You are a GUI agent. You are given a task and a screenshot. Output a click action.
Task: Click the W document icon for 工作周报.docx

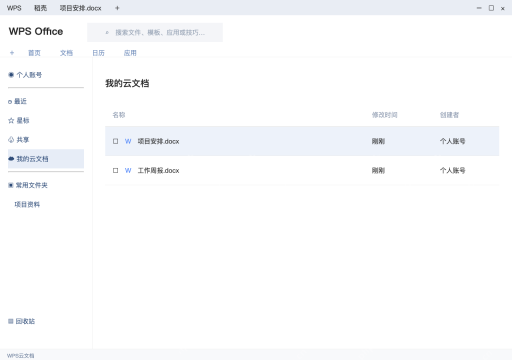coord(128,170)
